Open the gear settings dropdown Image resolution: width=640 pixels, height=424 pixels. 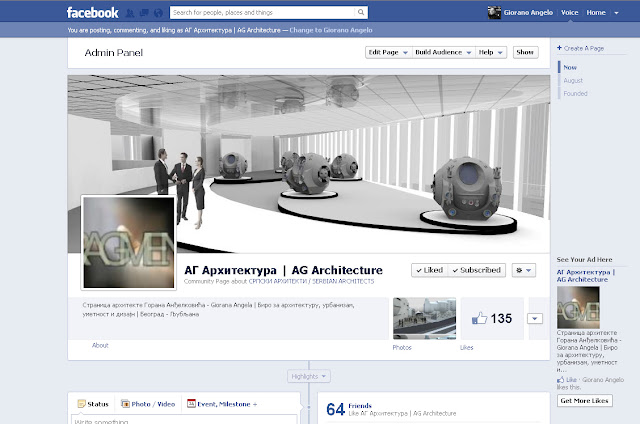[524, 270]
